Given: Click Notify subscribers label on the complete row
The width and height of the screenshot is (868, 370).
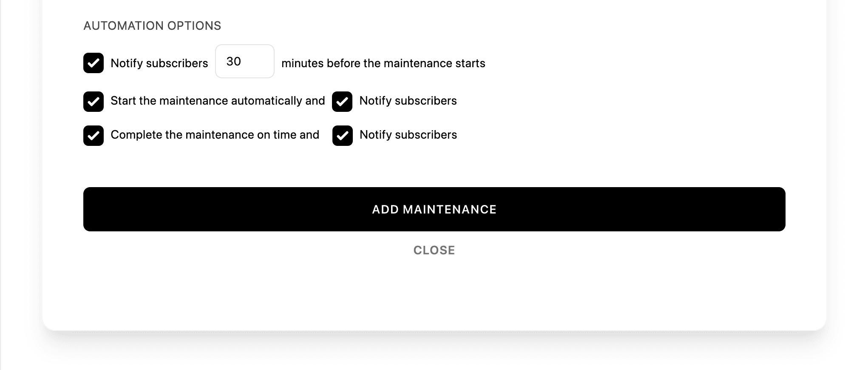Looking at the screenshot, I should 408,135.
